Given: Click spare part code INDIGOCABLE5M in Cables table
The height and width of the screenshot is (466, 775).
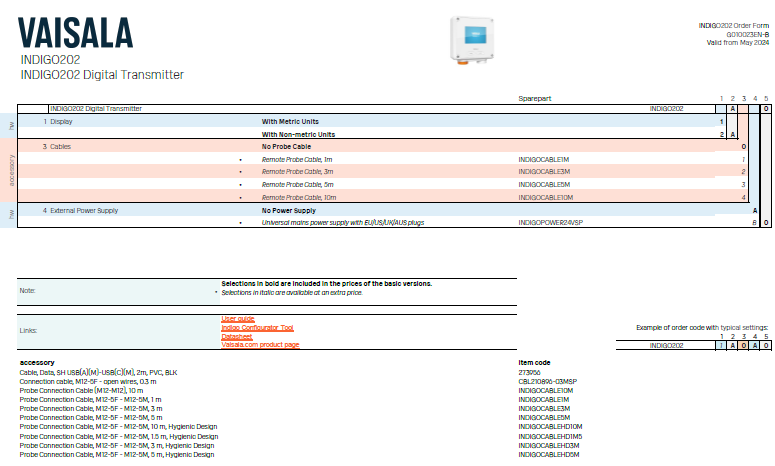Looking at the screenshot, I should [544, 184].
